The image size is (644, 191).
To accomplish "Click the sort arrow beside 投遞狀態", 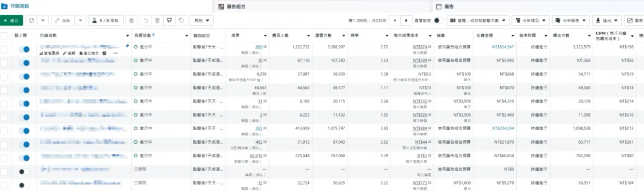I will coord(154,35).
